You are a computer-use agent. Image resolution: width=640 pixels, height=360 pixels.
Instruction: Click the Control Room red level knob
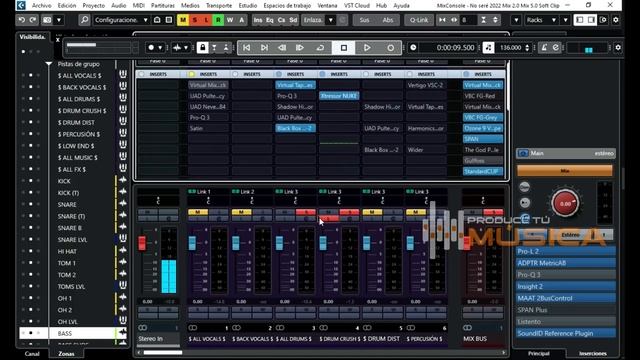click(565, 203)
